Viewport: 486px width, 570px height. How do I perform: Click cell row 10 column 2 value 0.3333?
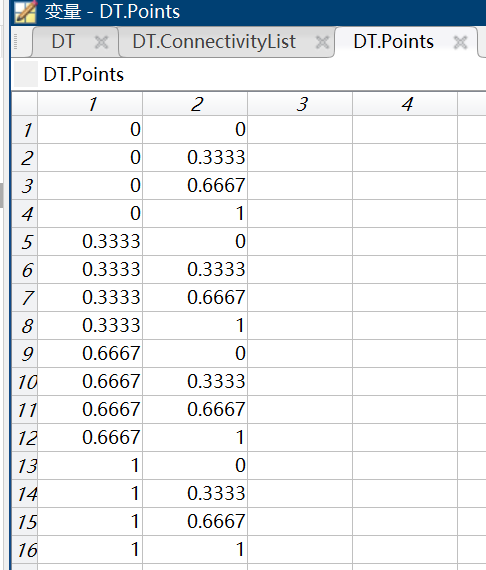[195, 382]
